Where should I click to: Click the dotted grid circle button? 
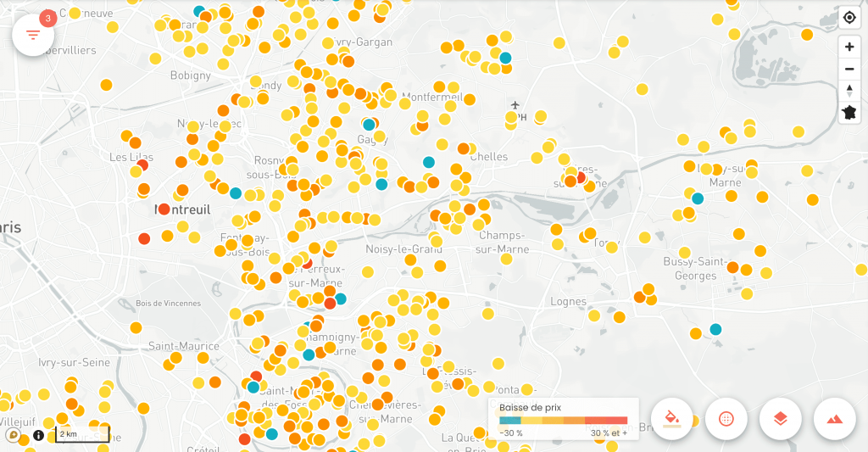tap(726, 418)
